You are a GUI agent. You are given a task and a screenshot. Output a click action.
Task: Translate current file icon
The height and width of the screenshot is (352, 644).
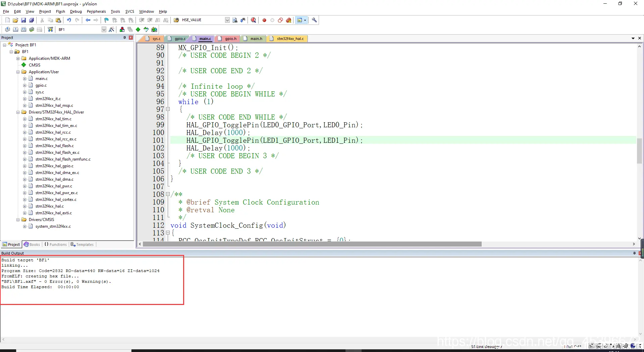coord(7,30)
